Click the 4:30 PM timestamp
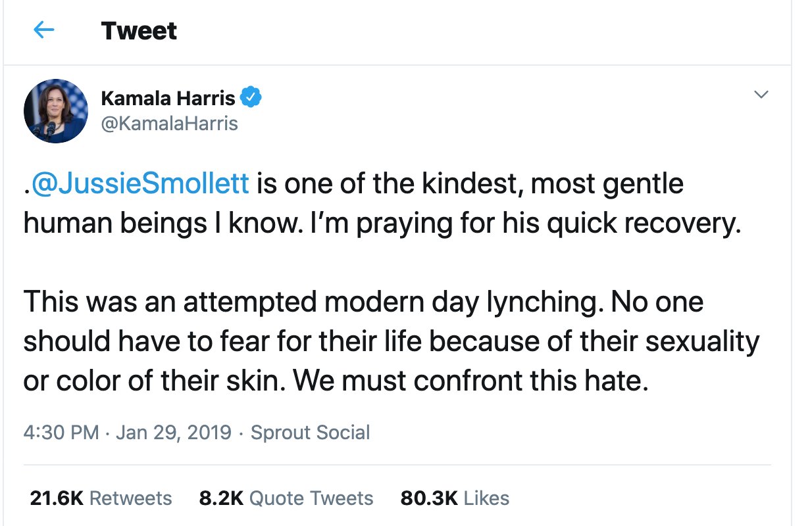This screenshot has height=526, width=812. click(61, 433)
